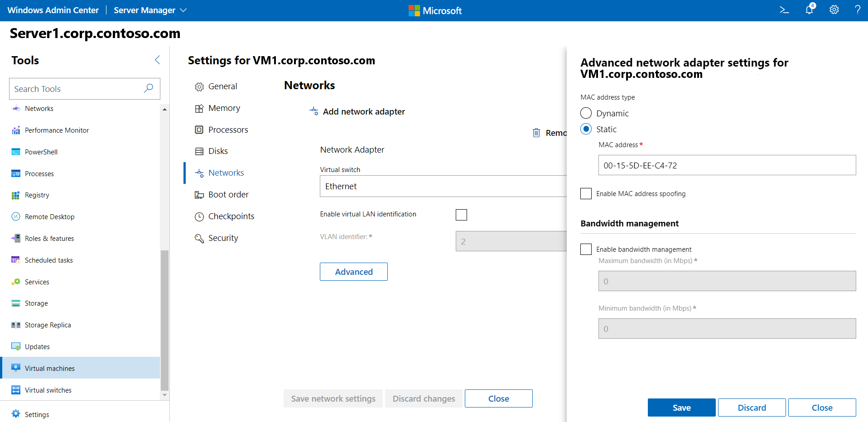Click the Advanced button
The width and height of the screenshot is (868, 422).
354,272
